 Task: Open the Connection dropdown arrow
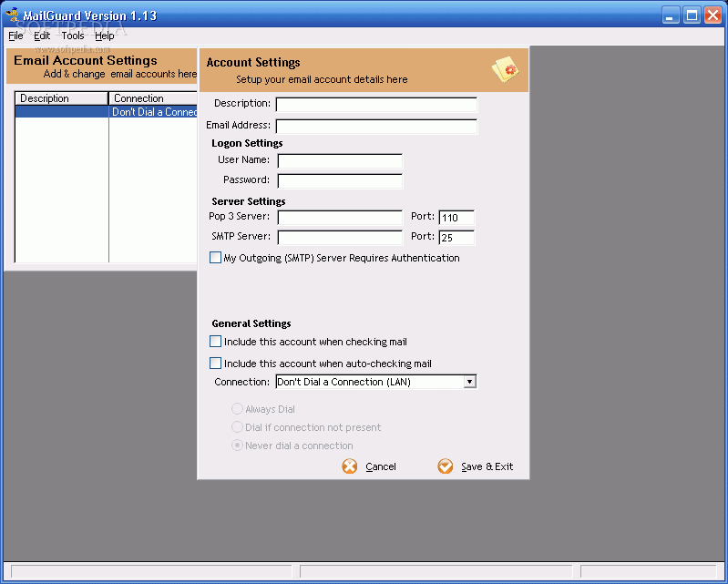coord(470,382)
